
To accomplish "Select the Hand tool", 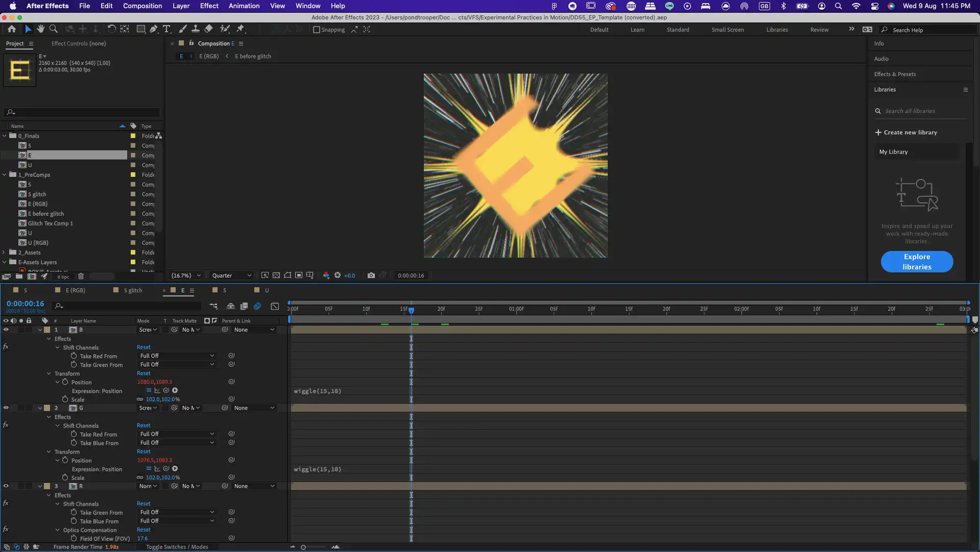I will [40, 29].
